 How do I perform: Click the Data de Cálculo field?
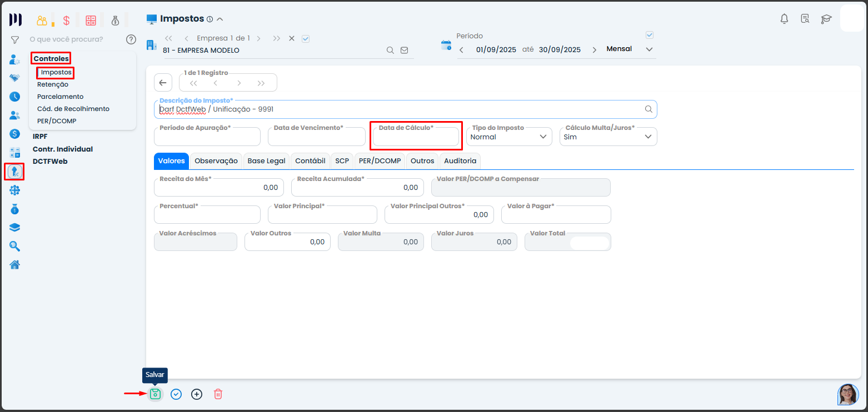[416, 138]
